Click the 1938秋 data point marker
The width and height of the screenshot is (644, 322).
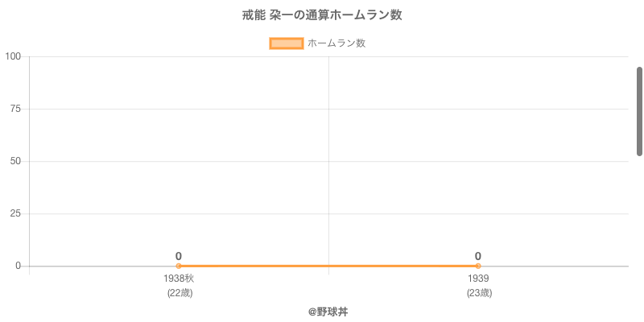tap(179, 266)
